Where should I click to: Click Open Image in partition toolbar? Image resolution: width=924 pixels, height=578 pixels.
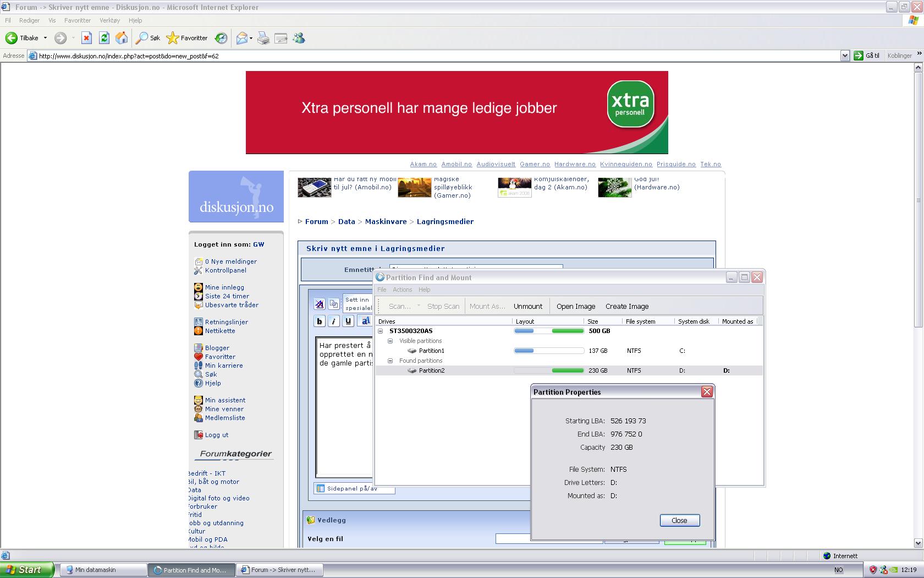576,307
